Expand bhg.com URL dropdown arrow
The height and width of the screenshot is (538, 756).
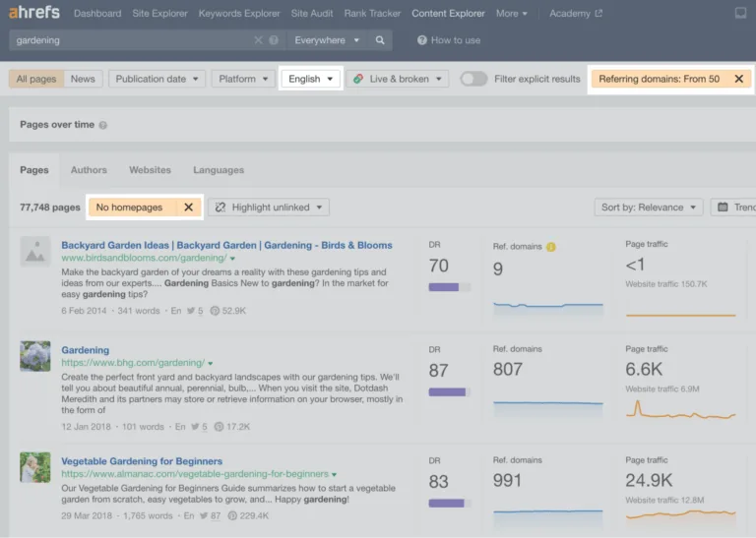click(x=211, y=363)
